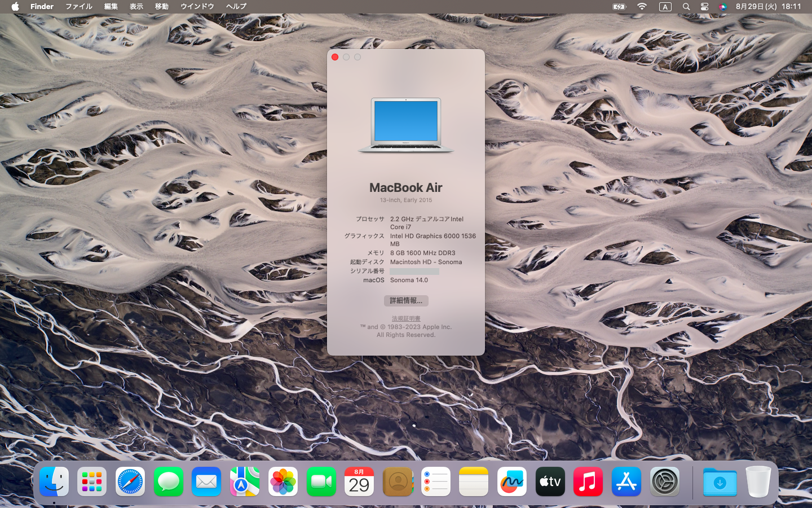This screenshot has height=508, width=812.
Task: Click the date and time 8月29日(火) 18:11
Action: [769, 6]
